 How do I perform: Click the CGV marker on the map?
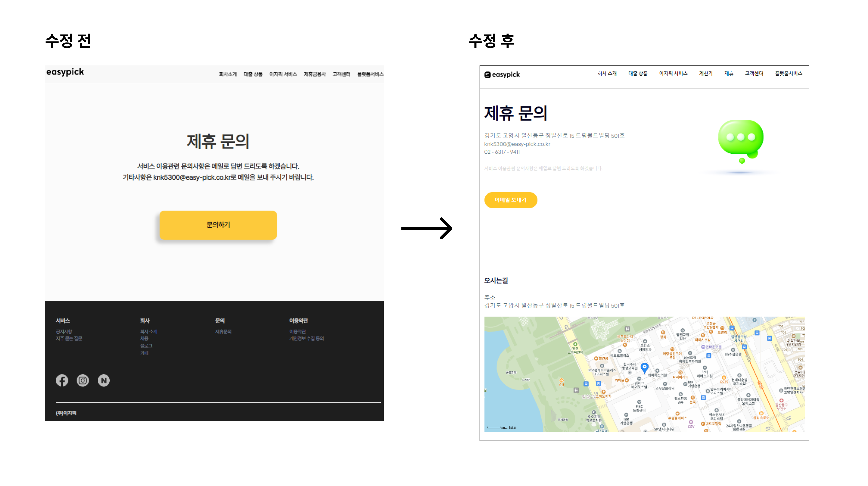[691, 423]
